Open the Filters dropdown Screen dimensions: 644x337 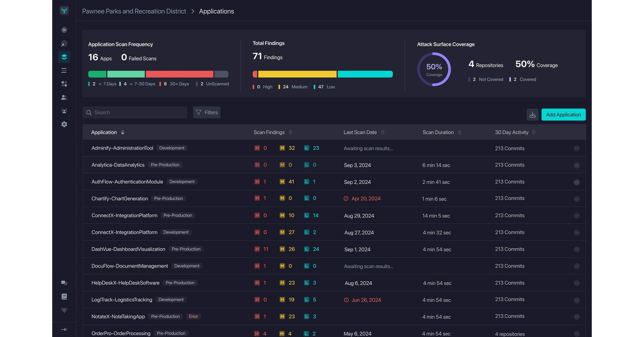[207, 112]
